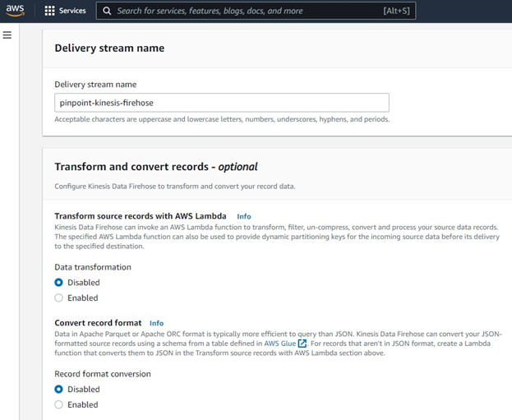Click Info link beside Convert record format
The width and height of the screenshot is (512, 420).
156,323
